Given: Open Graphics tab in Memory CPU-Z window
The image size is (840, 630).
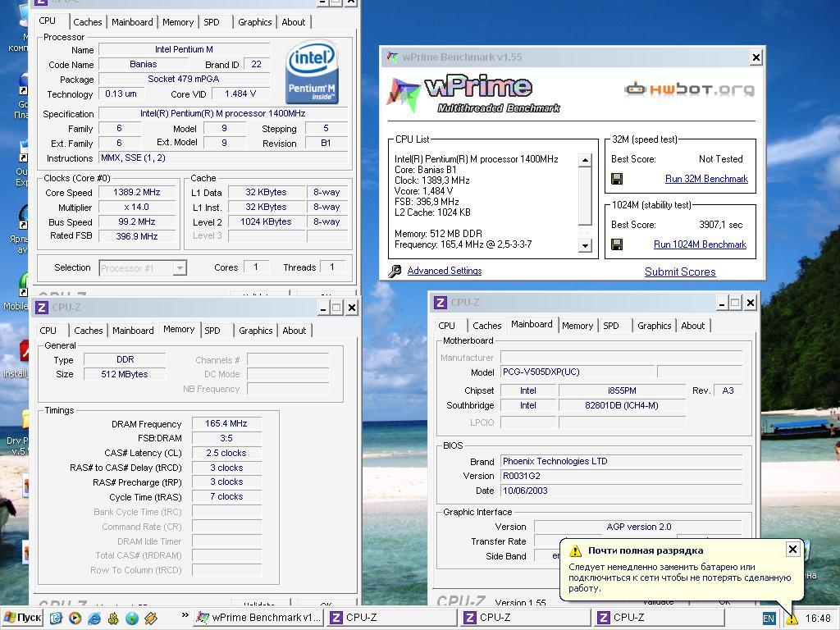Looking at the screenshot, I should point(256,331).
